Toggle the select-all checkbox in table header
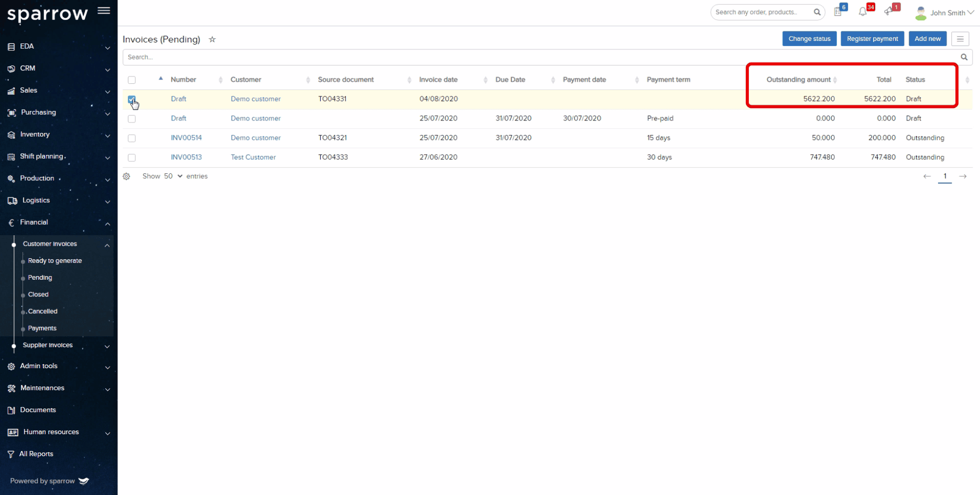 (132, 80)
